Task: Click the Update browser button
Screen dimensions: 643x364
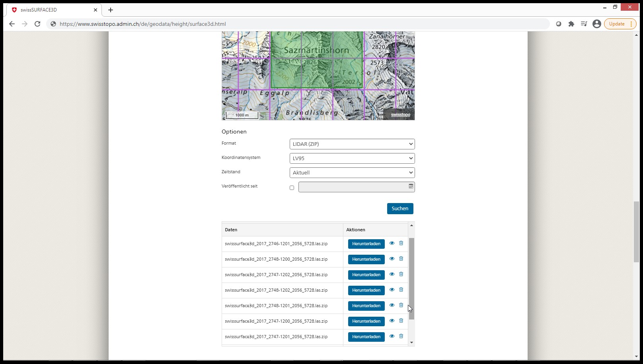Action: click(x=617, y=24)
